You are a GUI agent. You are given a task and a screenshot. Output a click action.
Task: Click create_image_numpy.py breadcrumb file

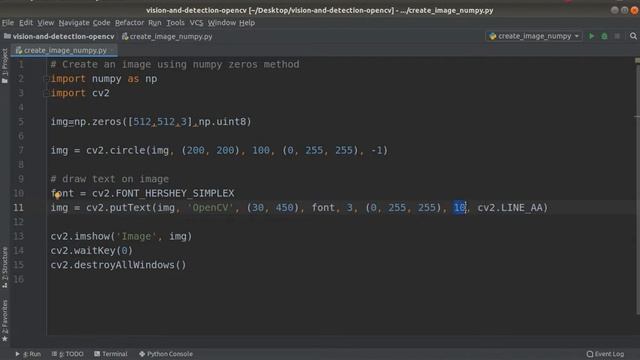167,36
